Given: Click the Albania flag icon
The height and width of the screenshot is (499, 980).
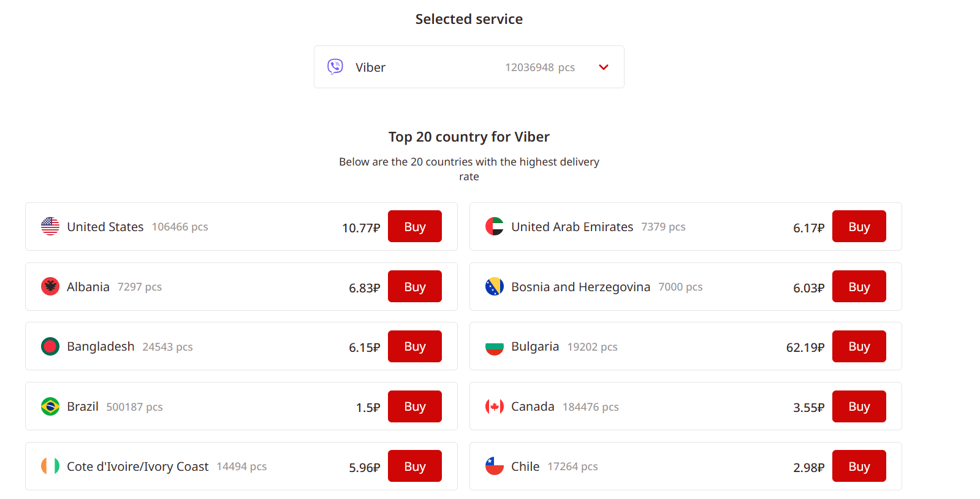Looking at the screenshot, I should 50,286.
